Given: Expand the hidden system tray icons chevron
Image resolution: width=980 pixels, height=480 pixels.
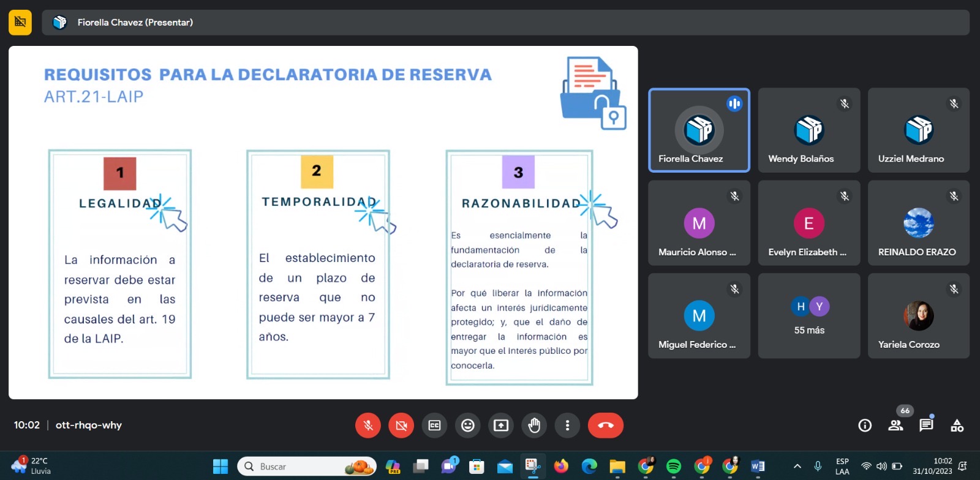Looking at the screenshot, I should pos(797,467).
